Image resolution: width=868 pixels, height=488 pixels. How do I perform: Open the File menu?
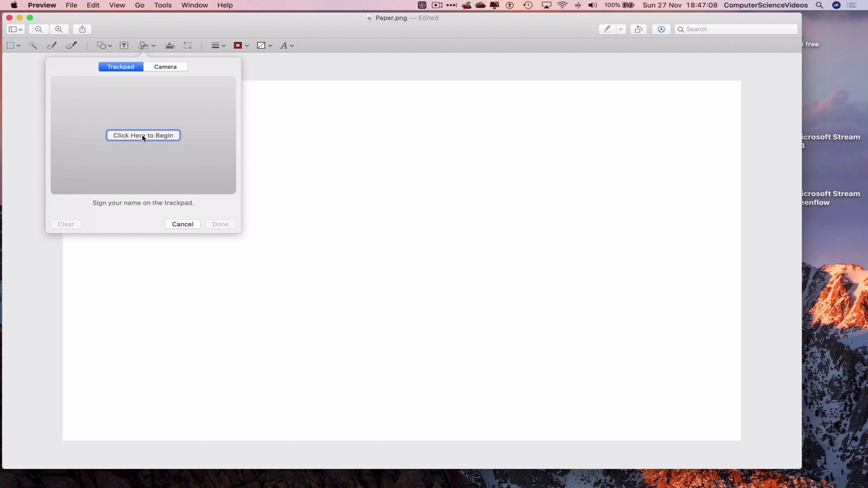(71, 5)
